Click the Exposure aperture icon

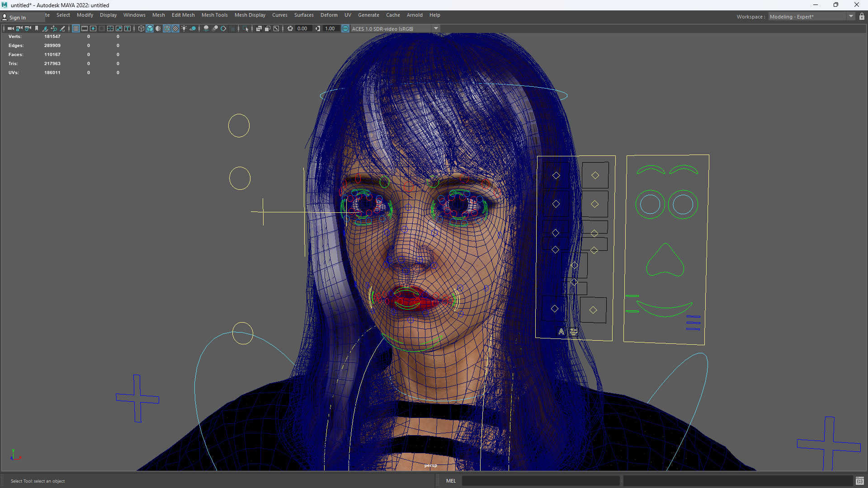pos(290,28)
